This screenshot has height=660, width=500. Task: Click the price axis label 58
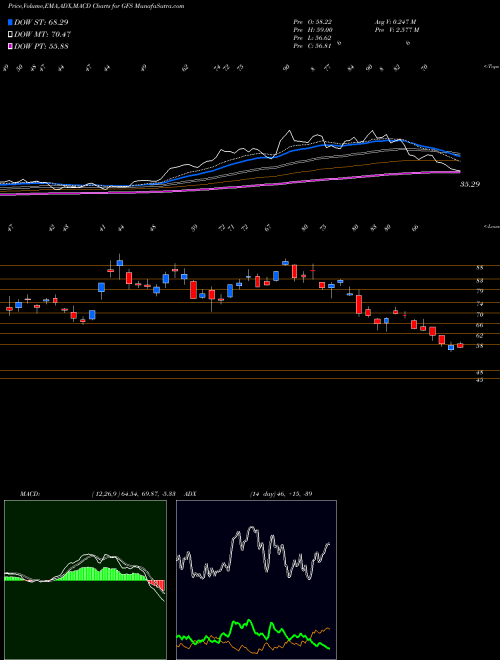[x=479, y=346]
